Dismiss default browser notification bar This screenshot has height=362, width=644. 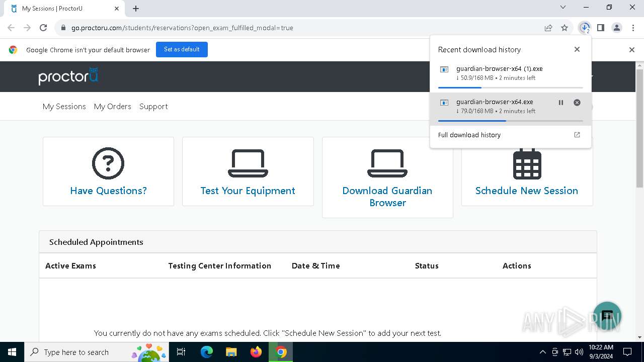[x=632, y=50]
